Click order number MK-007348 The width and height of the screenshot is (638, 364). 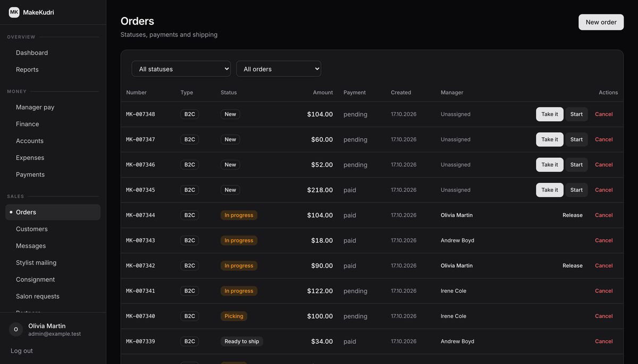coord(140,114)
